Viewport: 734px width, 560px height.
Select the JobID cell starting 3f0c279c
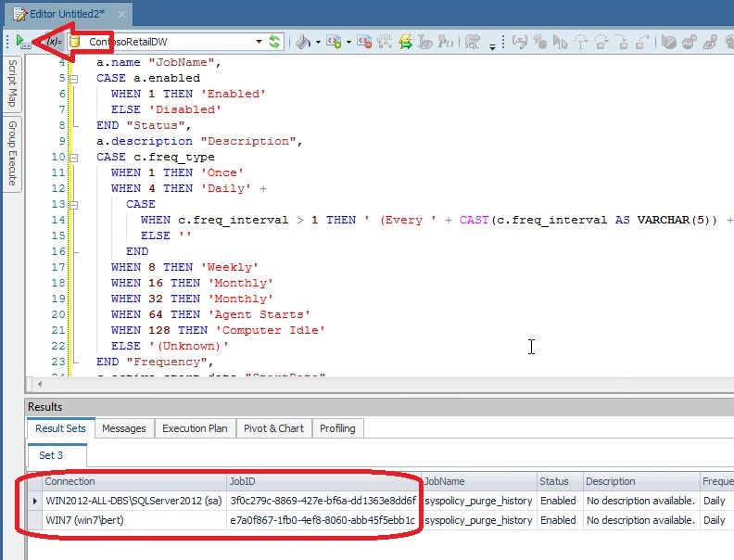323,501
